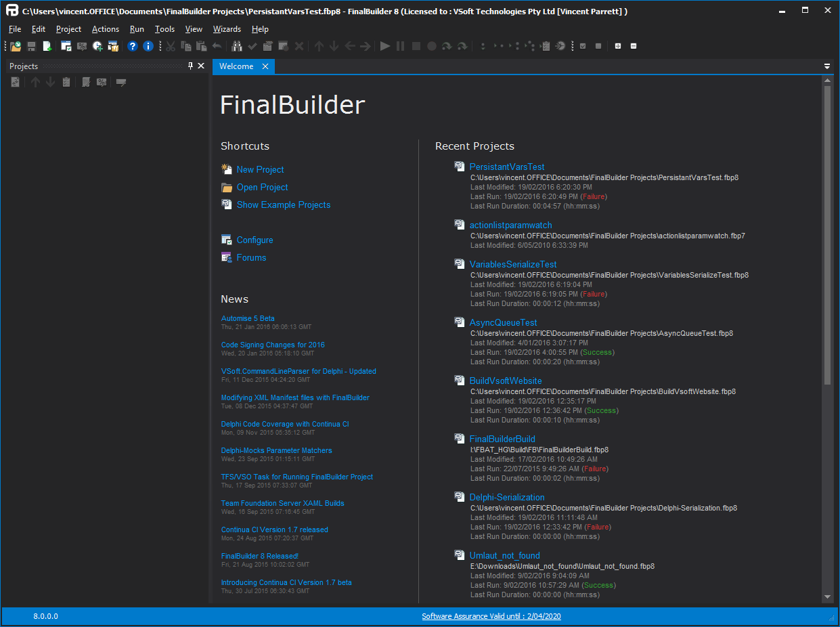Open the File menu
The height and width of the screenshot is (627, 840).
pos(16,29)
